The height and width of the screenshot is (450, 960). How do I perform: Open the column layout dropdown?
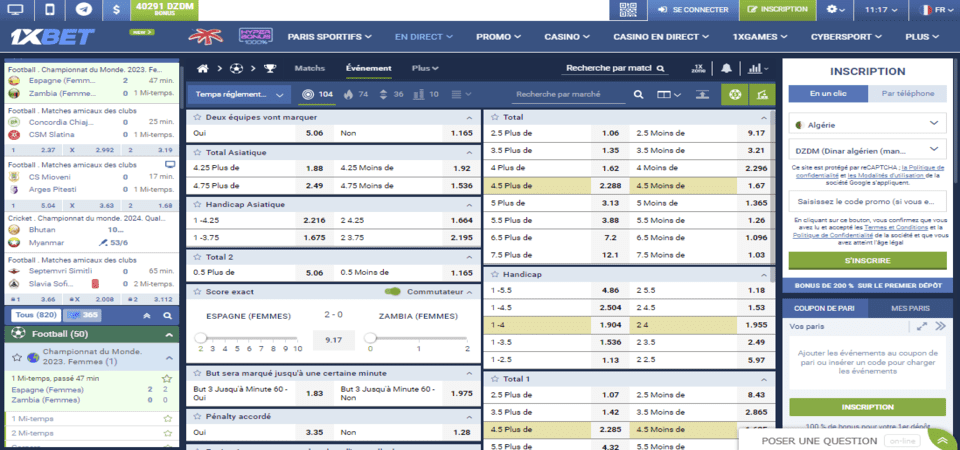(669, 94)
